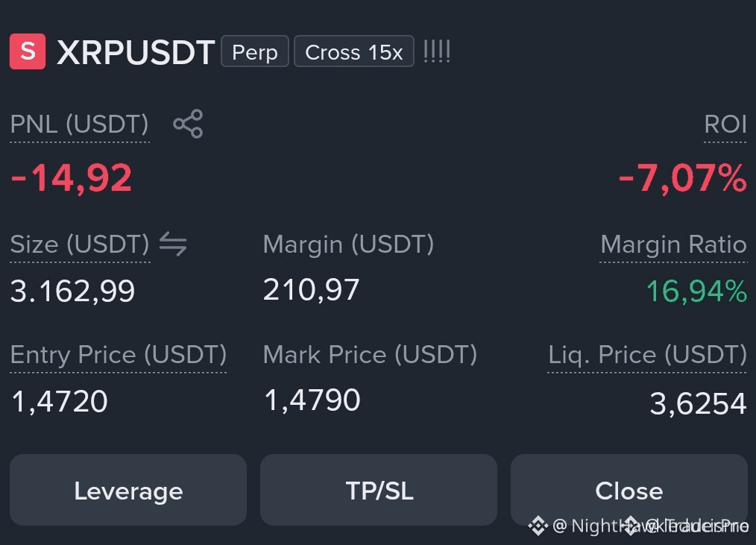This screenshot has height=545, width=756.
Task: Open Cross 15x margin mode selector
Action: [354, 51]
